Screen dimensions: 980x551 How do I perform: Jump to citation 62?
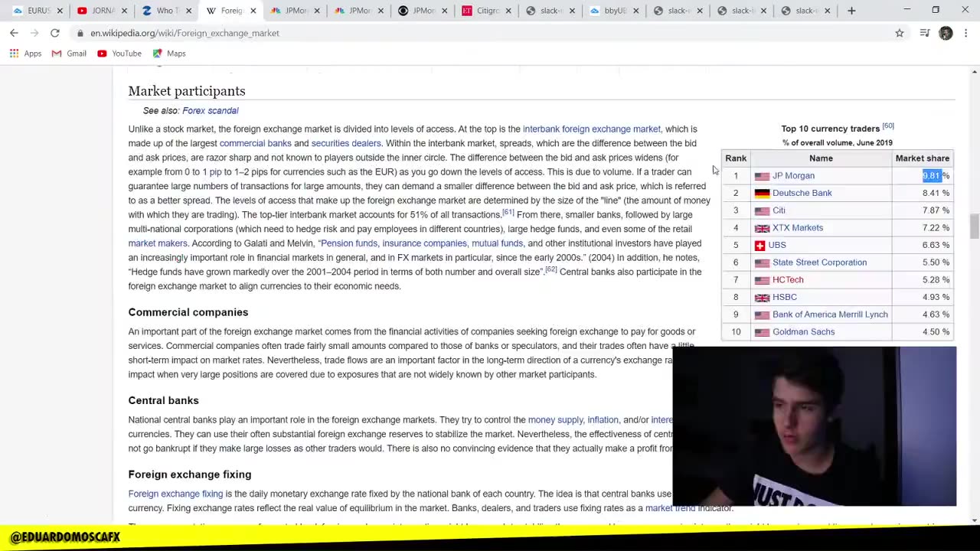coord(550,269)
